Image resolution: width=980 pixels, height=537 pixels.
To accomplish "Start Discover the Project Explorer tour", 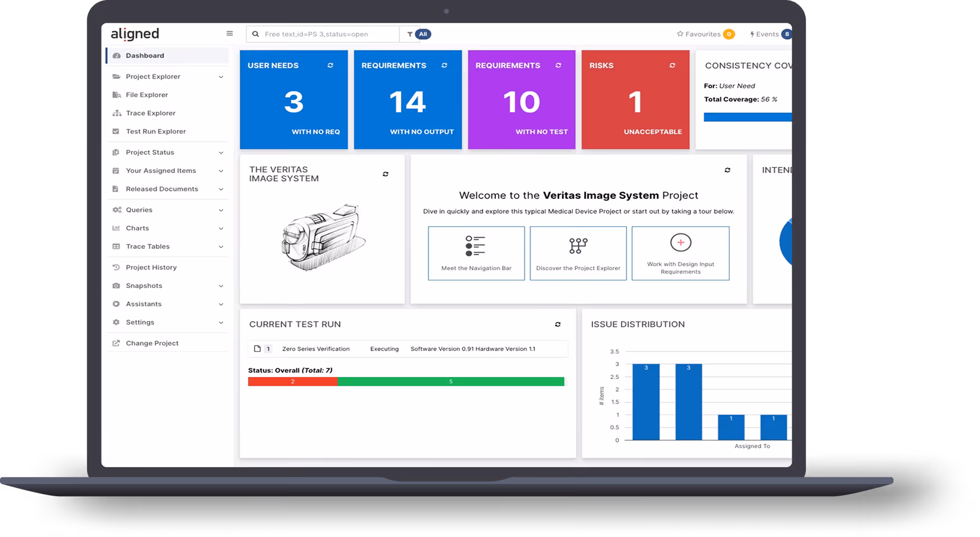I will [x=578, y=253].
